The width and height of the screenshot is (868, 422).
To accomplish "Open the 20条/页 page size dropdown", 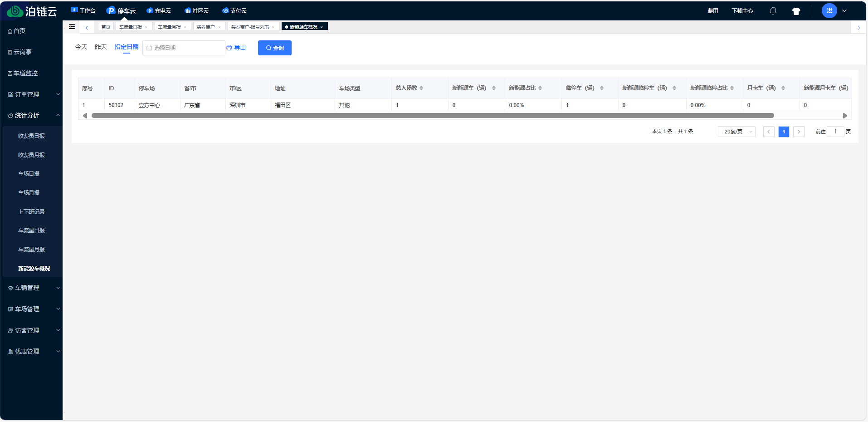I will tap(736, 132).
